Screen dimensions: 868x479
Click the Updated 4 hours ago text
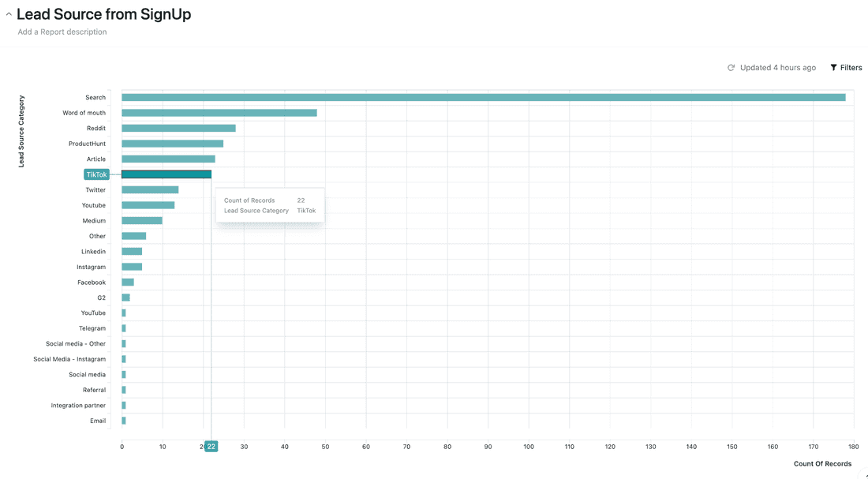tap(777, 67)
